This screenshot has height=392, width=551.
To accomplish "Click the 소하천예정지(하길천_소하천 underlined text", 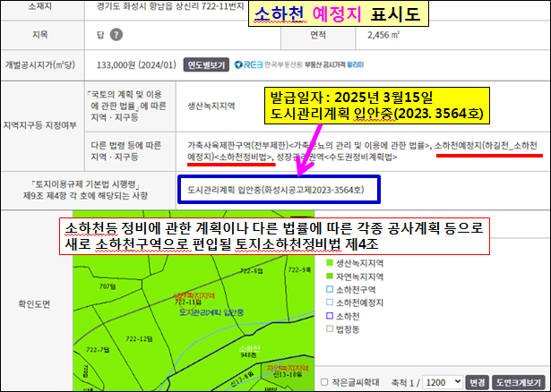I will (x=486, y=145).
